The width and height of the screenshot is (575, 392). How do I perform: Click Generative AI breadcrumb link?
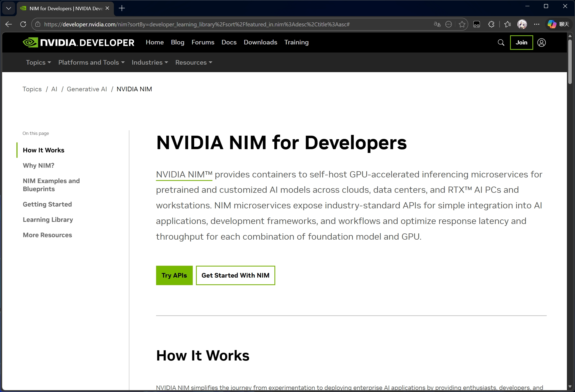click(x=87, y=89)
